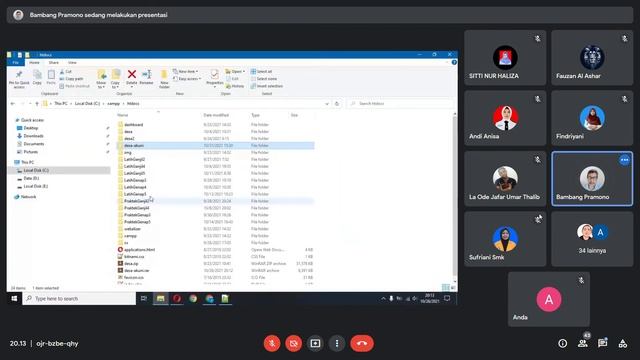Open meeting details info icon
Viewport: 640px width, 360px height.
point(562,344)
